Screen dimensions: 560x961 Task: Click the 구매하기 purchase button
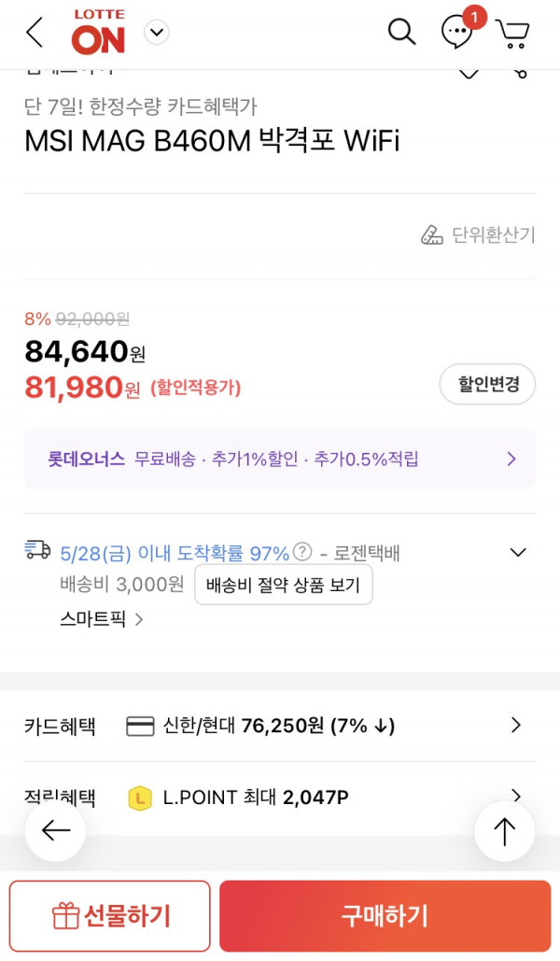385,915
